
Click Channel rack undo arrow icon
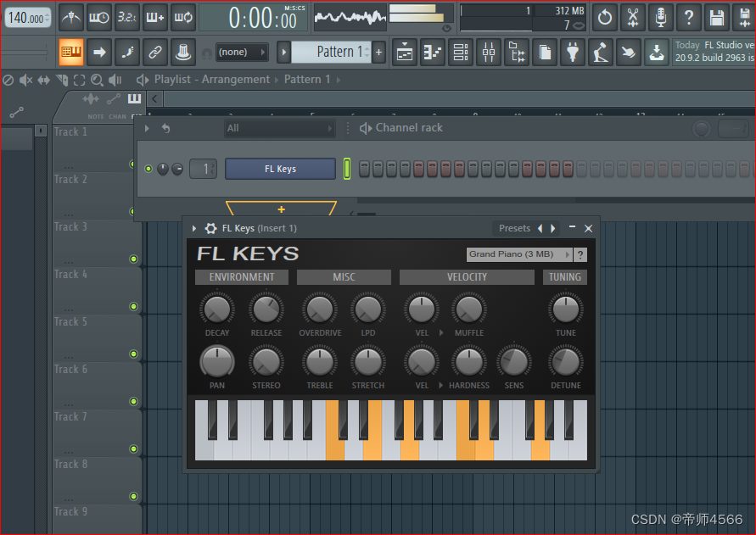(165, 128)
